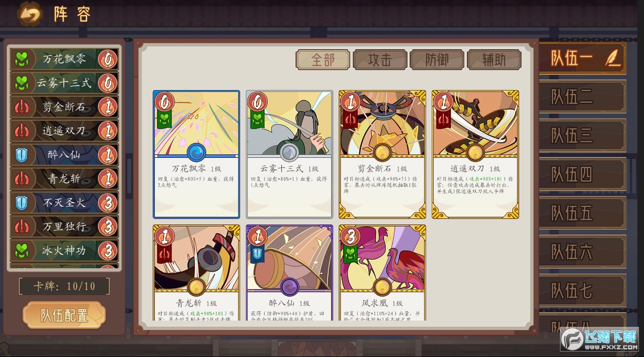Click the blue shield icon beside 不灭圣火

22,203
